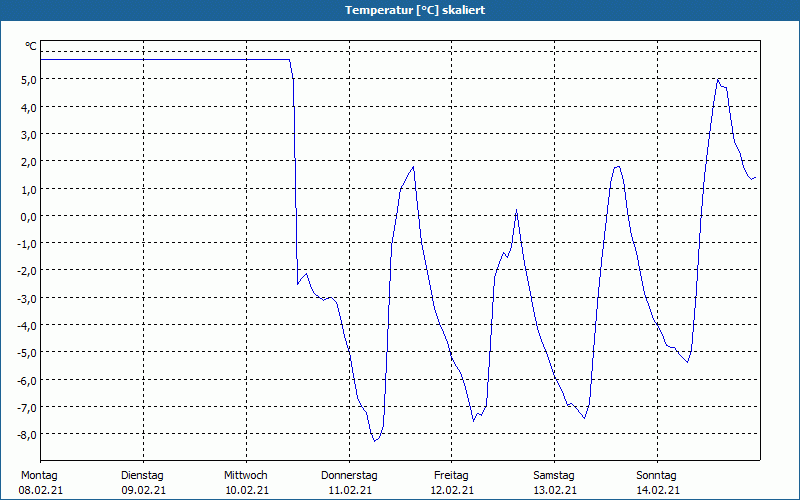Image resolution: width=800 pixels, height=500 pixels.
Task: Click the date '08.02.21'
Action: coord(40,491)
